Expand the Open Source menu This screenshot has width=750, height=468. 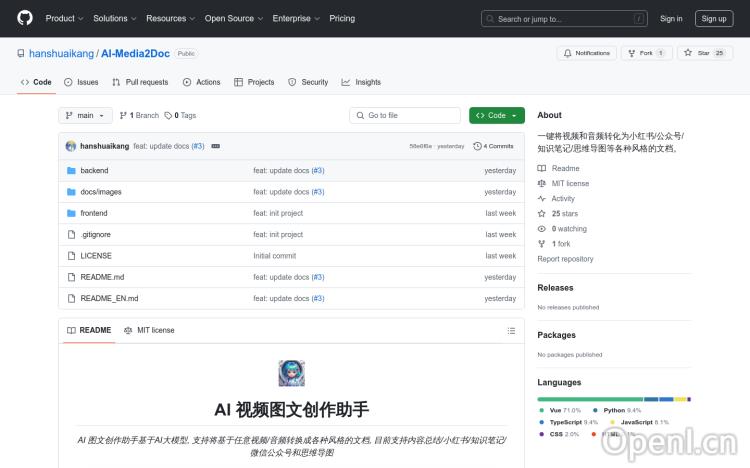234,18
